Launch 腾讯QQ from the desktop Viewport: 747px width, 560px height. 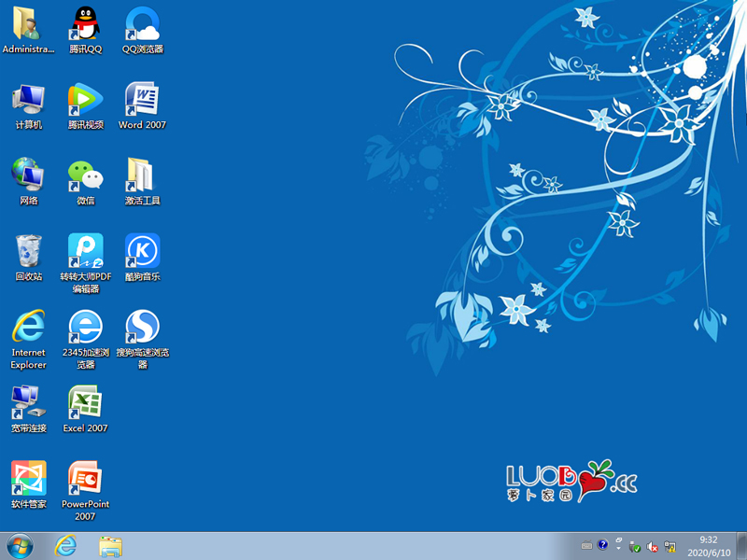[x=85, y=30]
